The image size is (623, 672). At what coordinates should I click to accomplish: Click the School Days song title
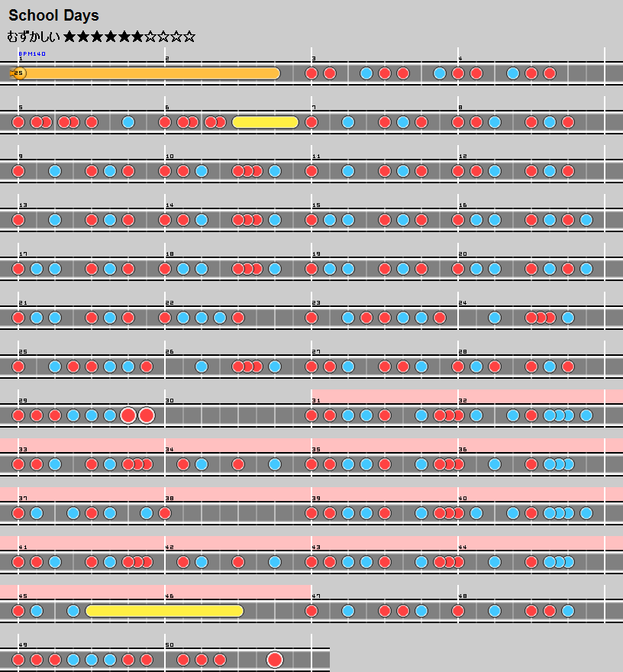[x=53, y=15]
